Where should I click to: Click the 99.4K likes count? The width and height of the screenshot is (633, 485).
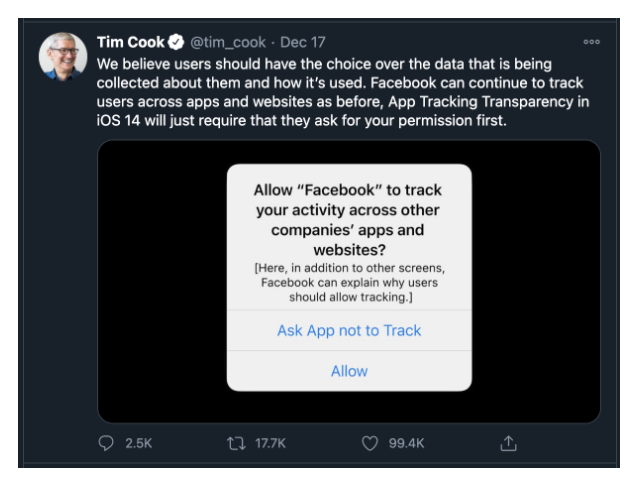(406, 443)
